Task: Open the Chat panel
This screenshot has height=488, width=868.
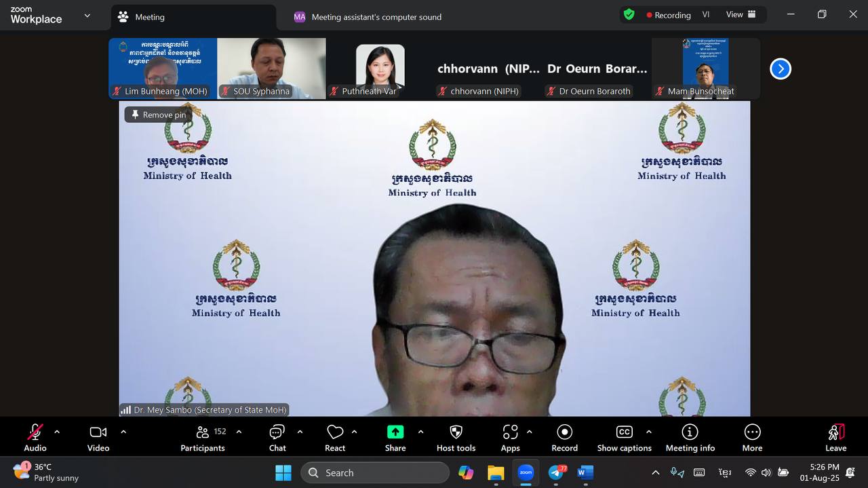Action: pos(277,438)
